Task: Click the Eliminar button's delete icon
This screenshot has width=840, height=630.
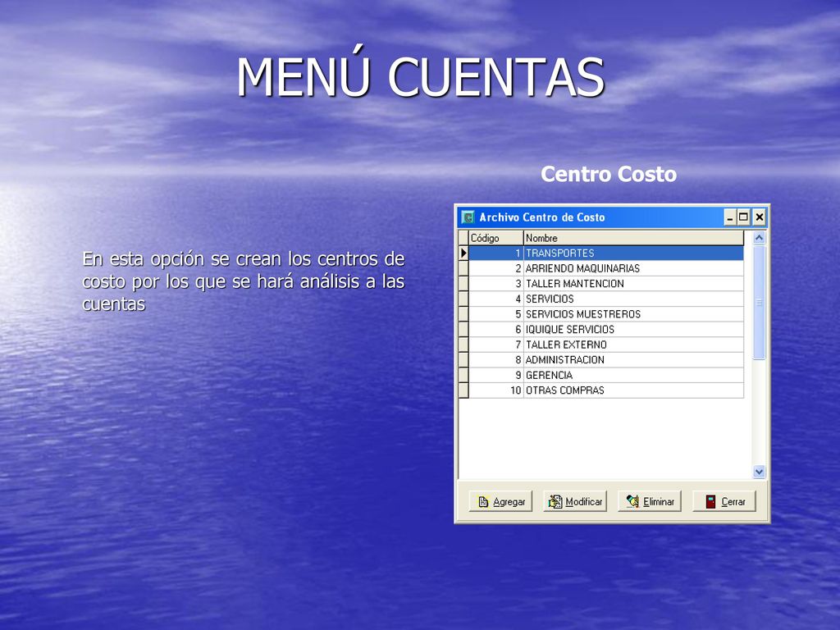Action: pyautogui.click(x=632, y=501)
